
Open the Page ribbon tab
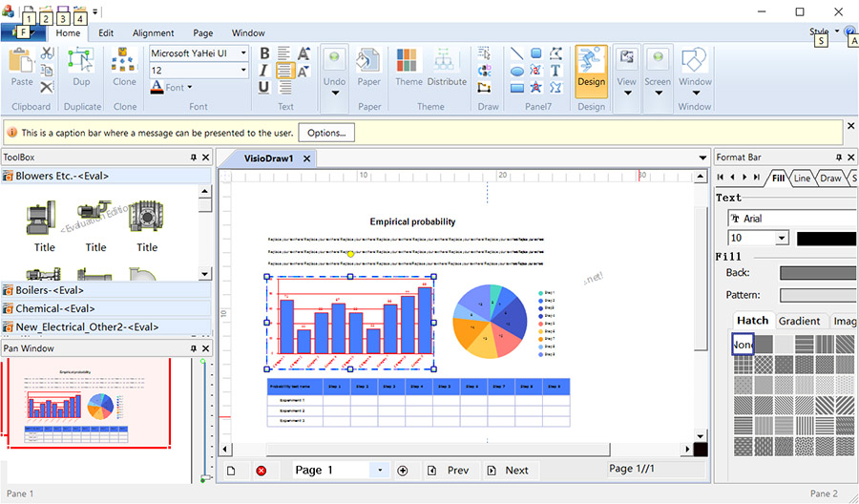202,32
